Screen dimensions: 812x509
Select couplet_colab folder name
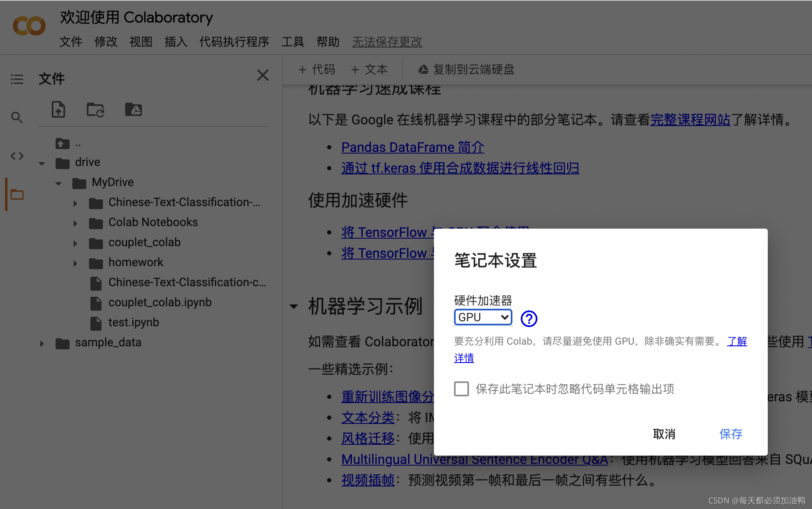coord(145,242)
